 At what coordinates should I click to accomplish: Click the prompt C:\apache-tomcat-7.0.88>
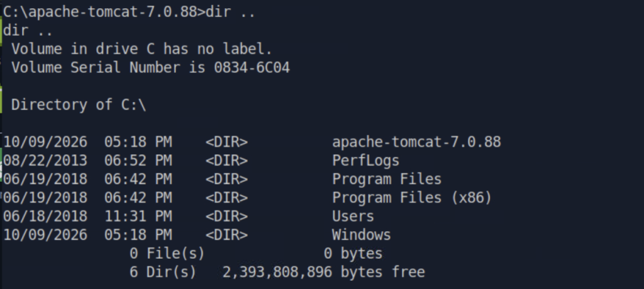click(x=104, y=12)
